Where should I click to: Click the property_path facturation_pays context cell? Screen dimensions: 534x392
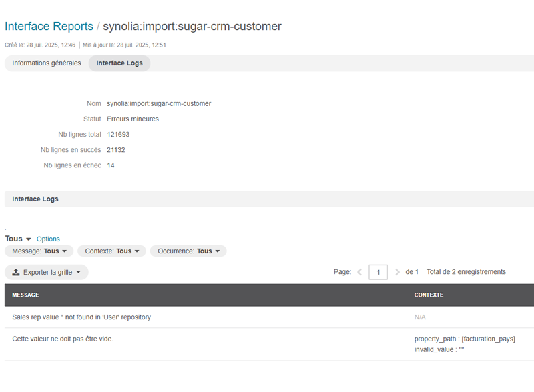[x=465, y=344]
